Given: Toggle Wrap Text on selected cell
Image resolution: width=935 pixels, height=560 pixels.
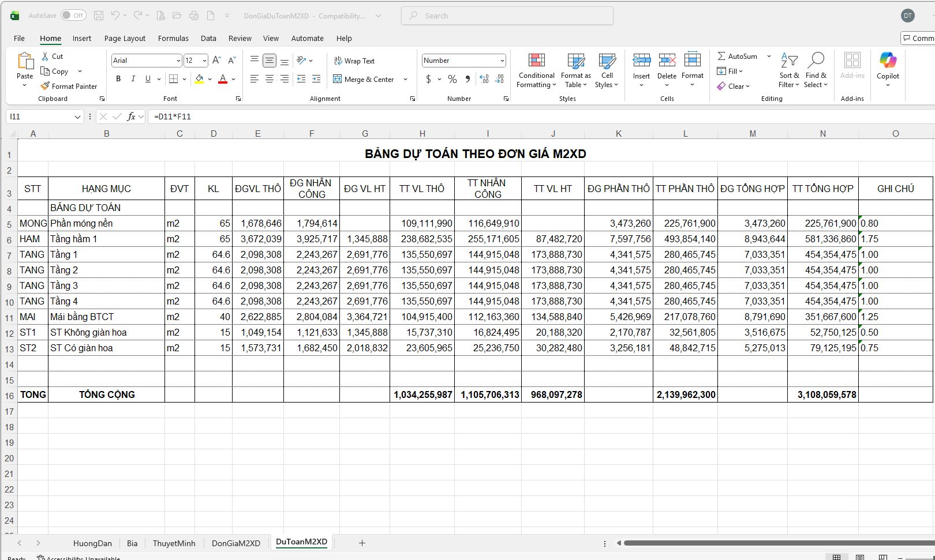Looking at the screenshot, I should 354,61.
